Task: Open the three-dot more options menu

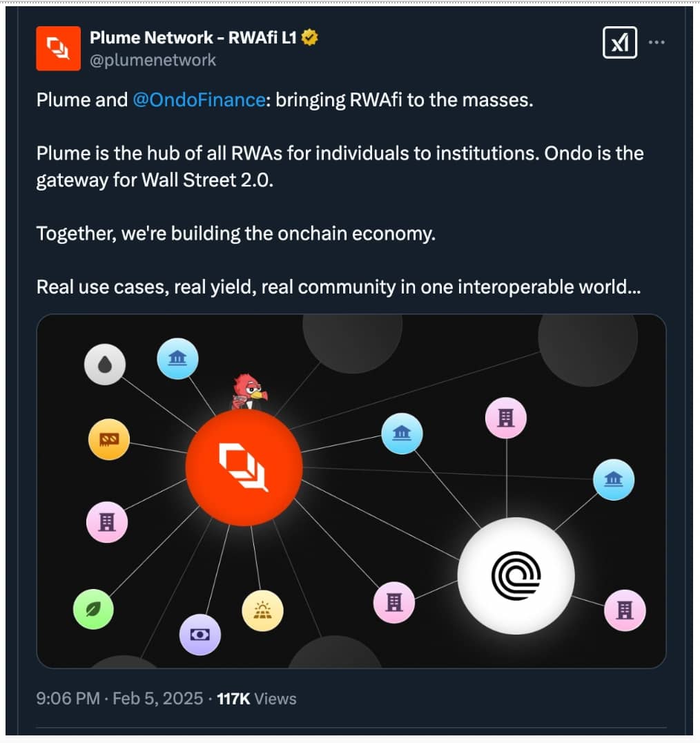Action: [657, 43]
